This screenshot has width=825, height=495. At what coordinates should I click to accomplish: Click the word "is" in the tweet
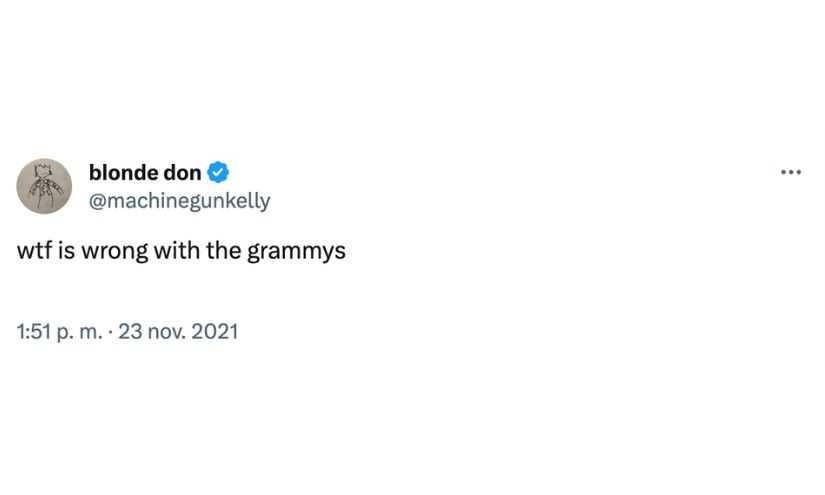click(x=65, y=250)
